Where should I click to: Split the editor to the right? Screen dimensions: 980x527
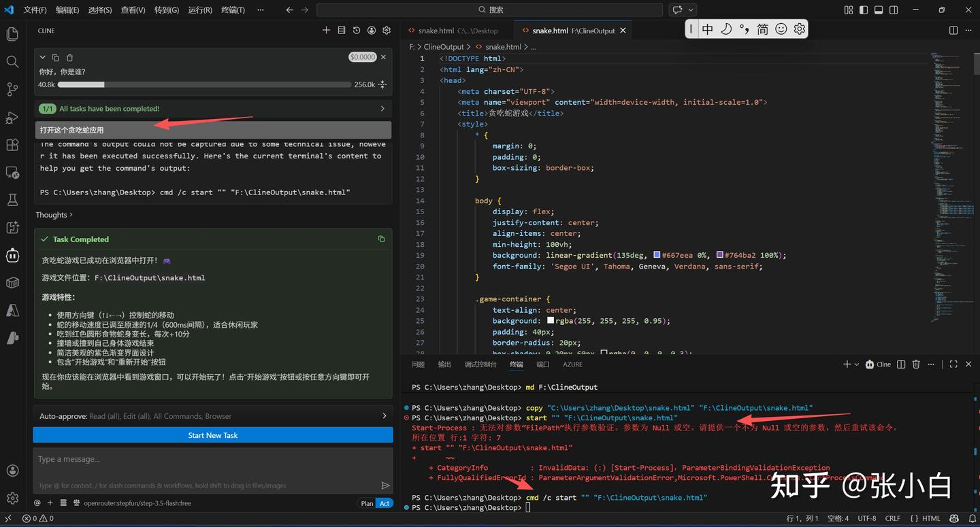953,31
